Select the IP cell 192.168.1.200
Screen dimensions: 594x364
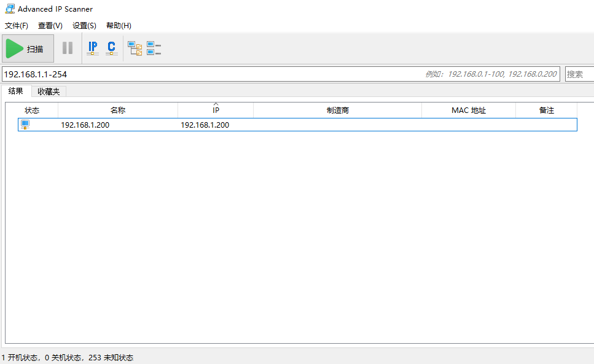[x=205, y=125]
